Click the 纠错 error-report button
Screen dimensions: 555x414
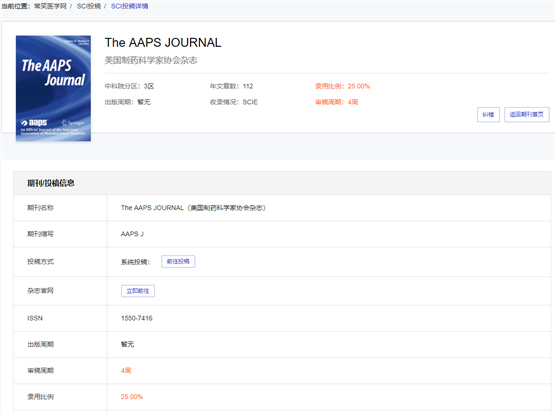[x=488, y=115]
